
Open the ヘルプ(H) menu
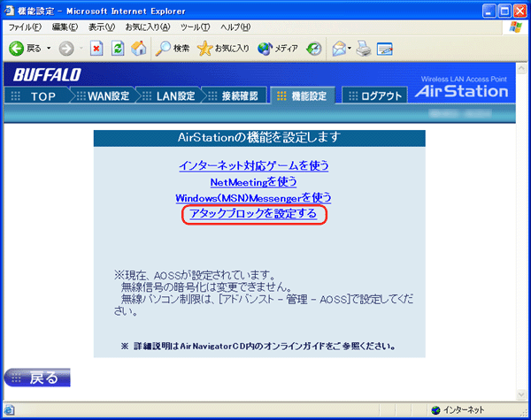[x=235, y=27]
